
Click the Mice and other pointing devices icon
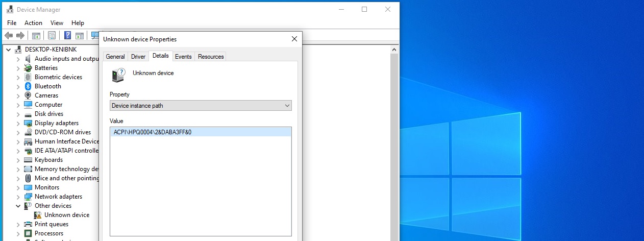28,178
